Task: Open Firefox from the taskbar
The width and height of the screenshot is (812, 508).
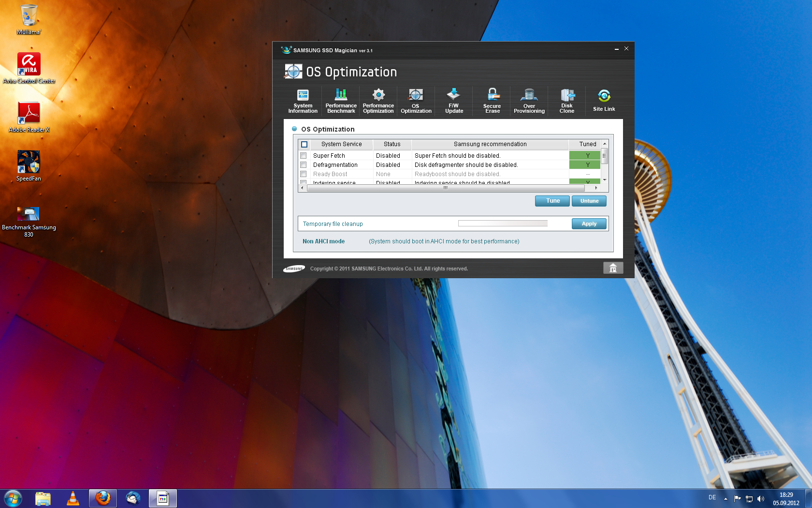Action: [103, 498]
